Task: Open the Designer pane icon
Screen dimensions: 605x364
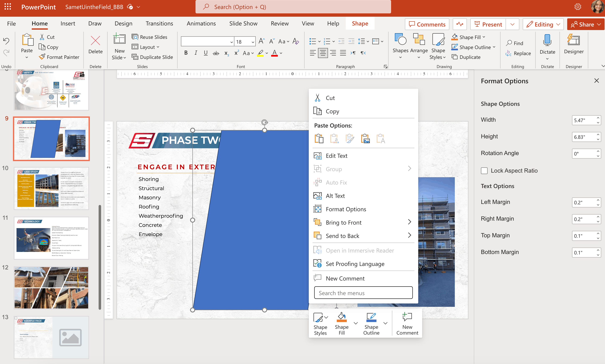Action: 574,40
